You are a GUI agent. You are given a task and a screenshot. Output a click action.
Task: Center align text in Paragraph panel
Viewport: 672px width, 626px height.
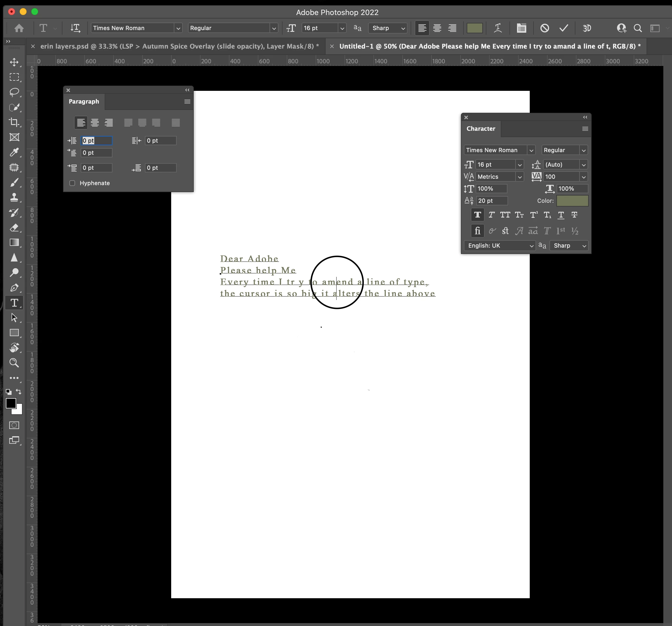tap(95, 123)
